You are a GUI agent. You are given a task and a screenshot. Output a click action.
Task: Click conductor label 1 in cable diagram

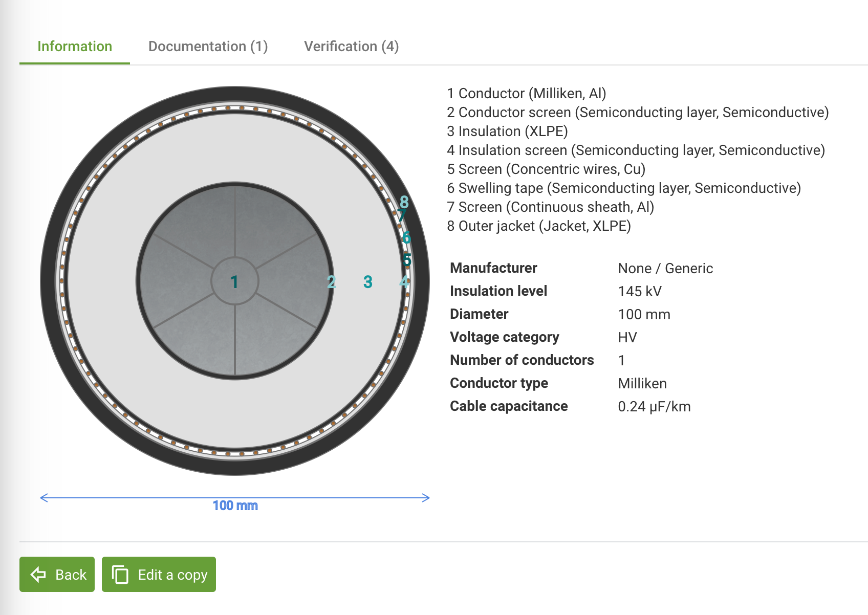234,282
